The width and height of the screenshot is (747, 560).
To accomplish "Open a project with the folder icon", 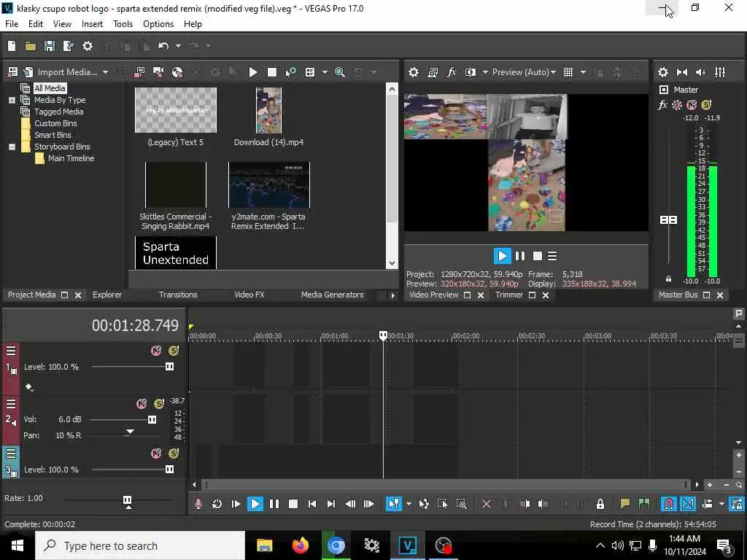I will click(31, 46).
